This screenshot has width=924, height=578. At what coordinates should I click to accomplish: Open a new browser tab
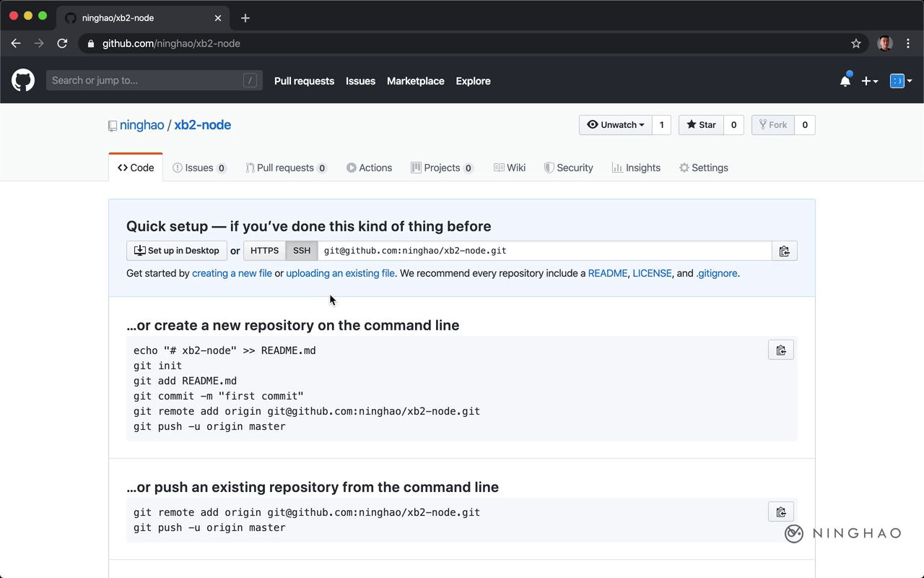245,18
